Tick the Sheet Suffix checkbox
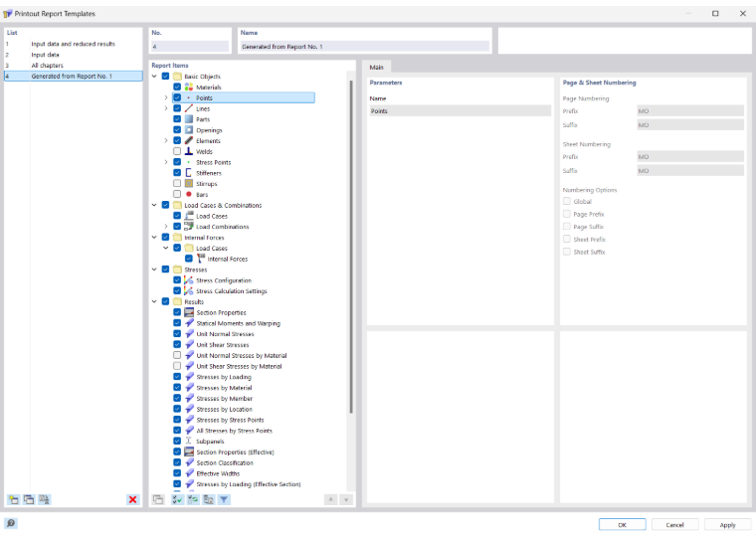 point(567,252)
